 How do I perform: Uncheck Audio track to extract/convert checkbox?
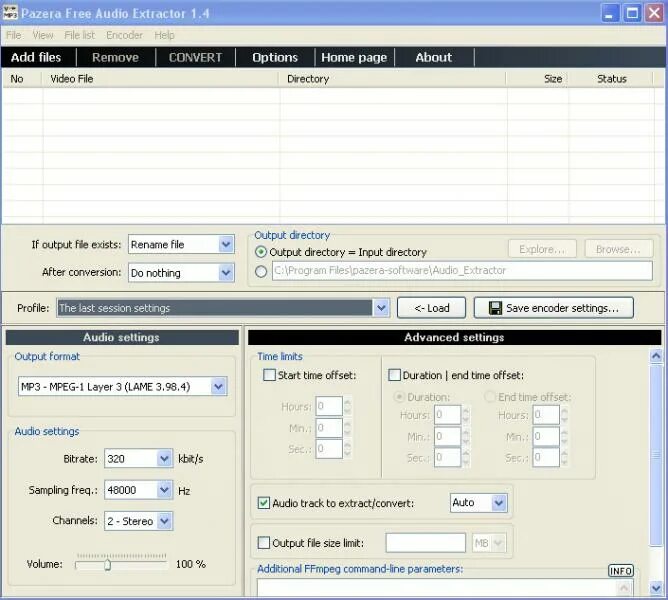(264, 503)
